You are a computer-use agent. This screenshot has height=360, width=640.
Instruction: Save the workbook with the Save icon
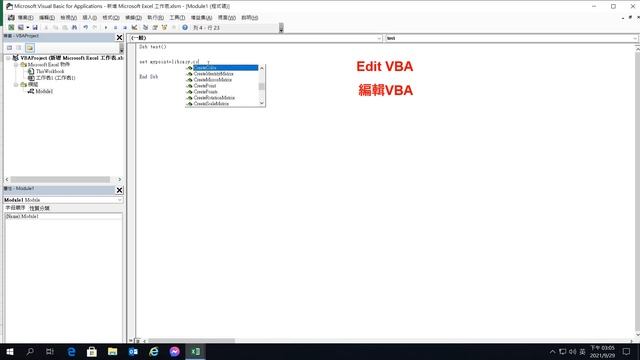(35, 27)
